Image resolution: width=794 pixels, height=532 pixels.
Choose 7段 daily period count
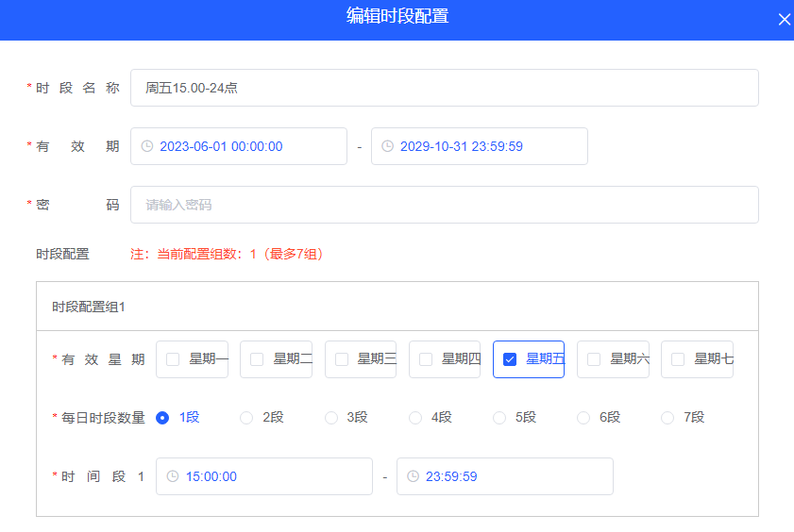coord(667,418)
